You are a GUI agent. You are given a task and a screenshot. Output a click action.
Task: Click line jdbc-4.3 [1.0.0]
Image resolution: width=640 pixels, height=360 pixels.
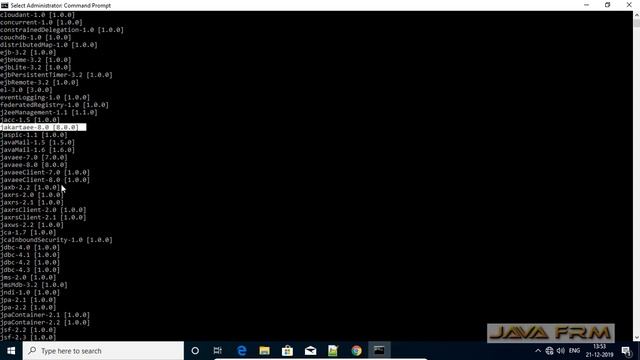tap(30, 270)
